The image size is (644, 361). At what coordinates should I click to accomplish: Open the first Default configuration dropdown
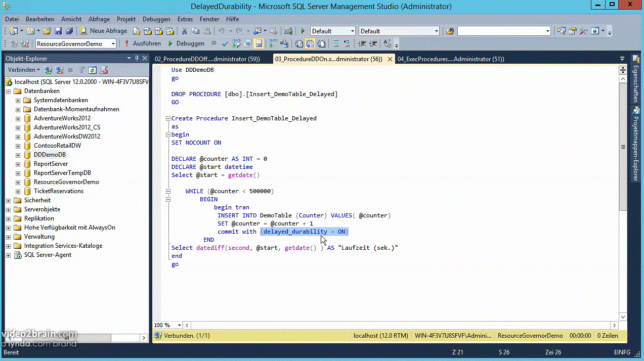point(352,31)
